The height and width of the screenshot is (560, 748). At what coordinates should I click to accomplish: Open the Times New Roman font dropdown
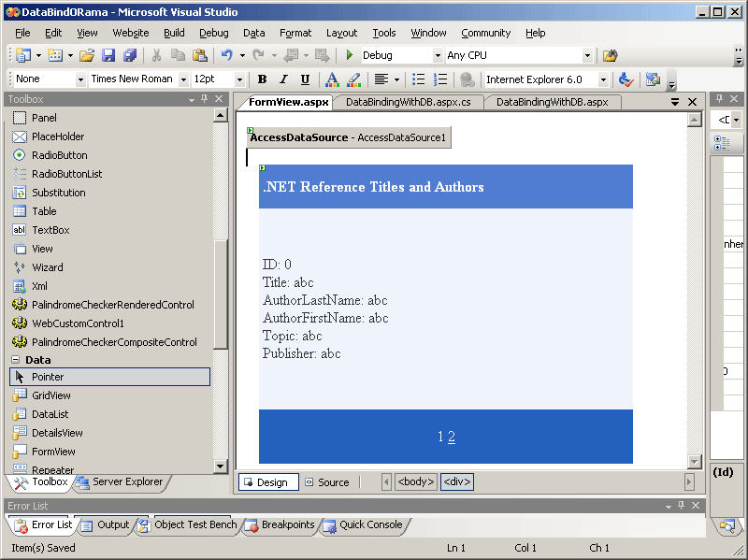182,79
